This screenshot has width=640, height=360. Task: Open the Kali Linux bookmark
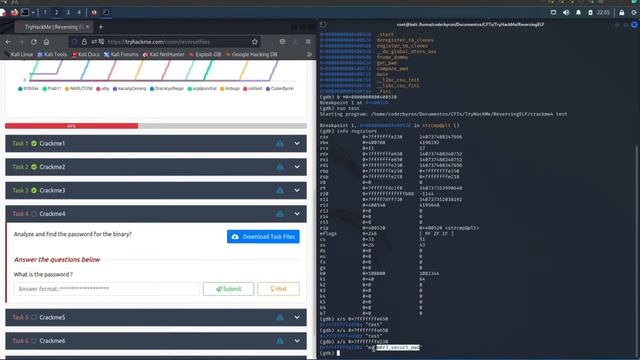point(19,54)
